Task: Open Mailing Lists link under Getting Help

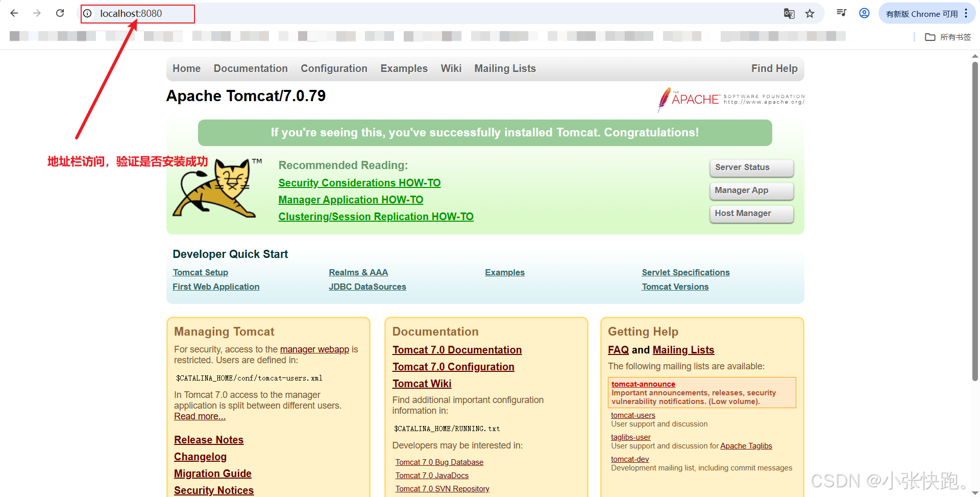Action: 683,350
